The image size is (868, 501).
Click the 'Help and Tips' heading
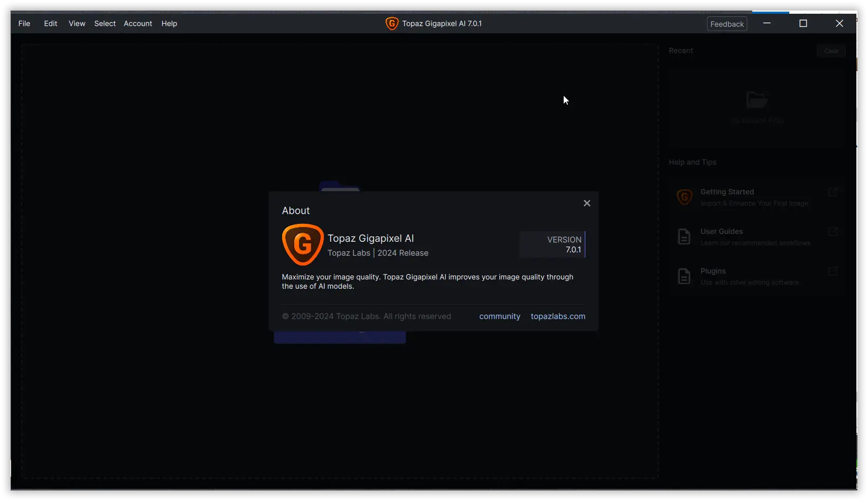point(693,162)
